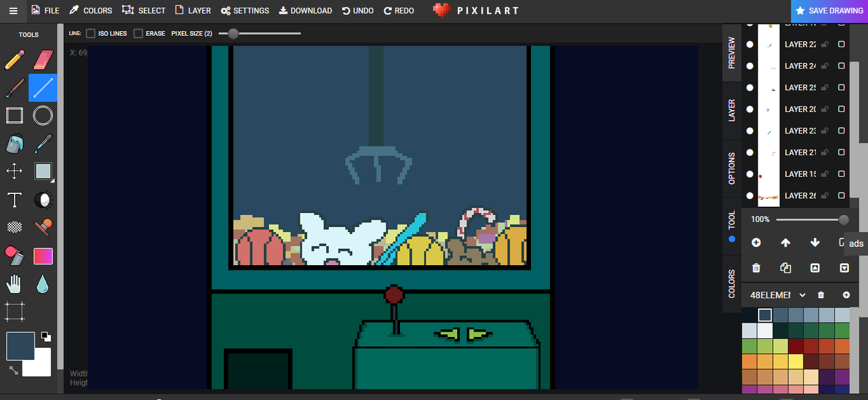Screen dimensions: 868x400
Task: Select the Hand pan tool
Action: tap(14, 284)
